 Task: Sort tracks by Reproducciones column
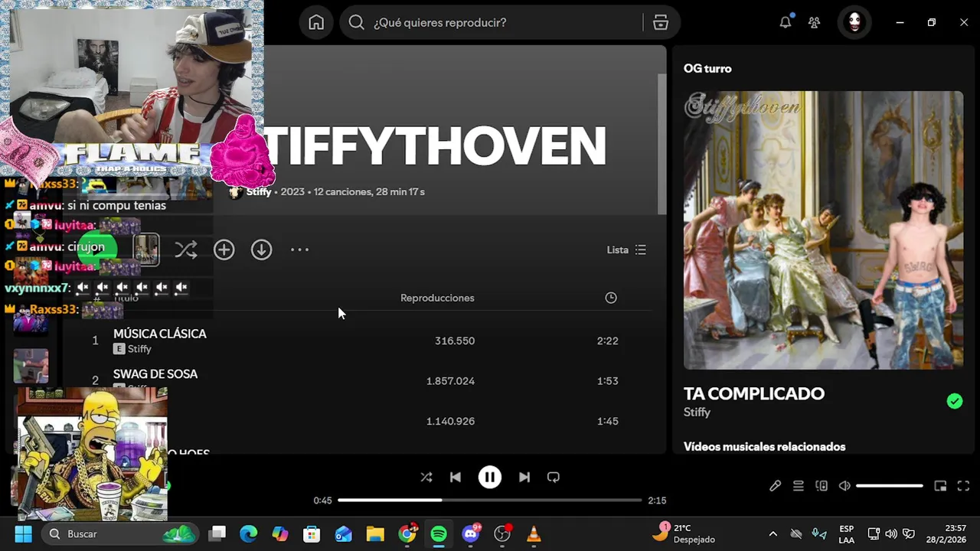click(437, 298)
